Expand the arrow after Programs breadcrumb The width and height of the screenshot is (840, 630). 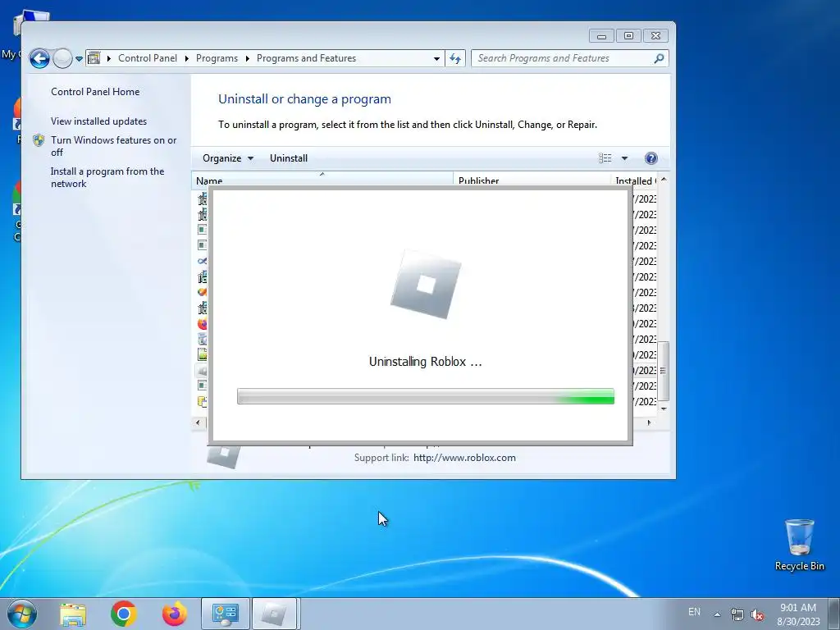click(247, 58)
